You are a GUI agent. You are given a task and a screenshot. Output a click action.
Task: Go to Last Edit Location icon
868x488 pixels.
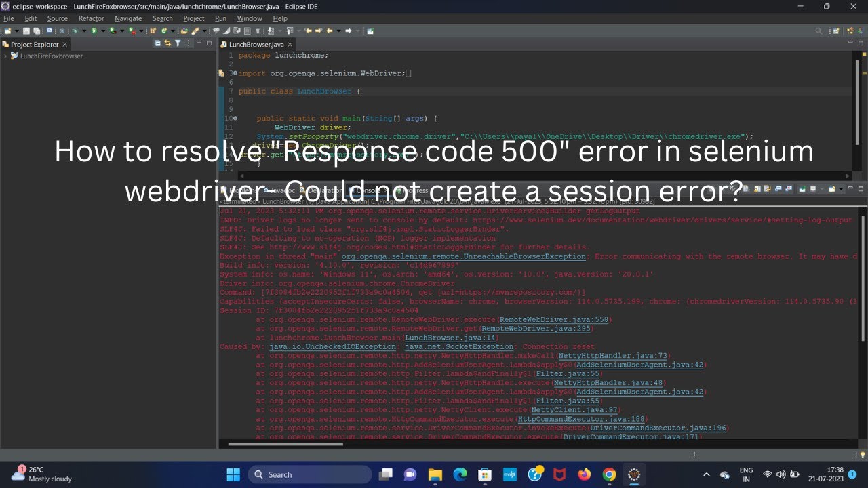pos(309,30)
